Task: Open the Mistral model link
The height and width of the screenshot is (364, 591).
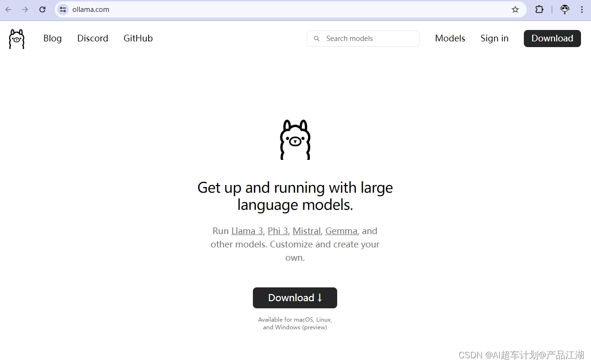Action: (307, 231)
